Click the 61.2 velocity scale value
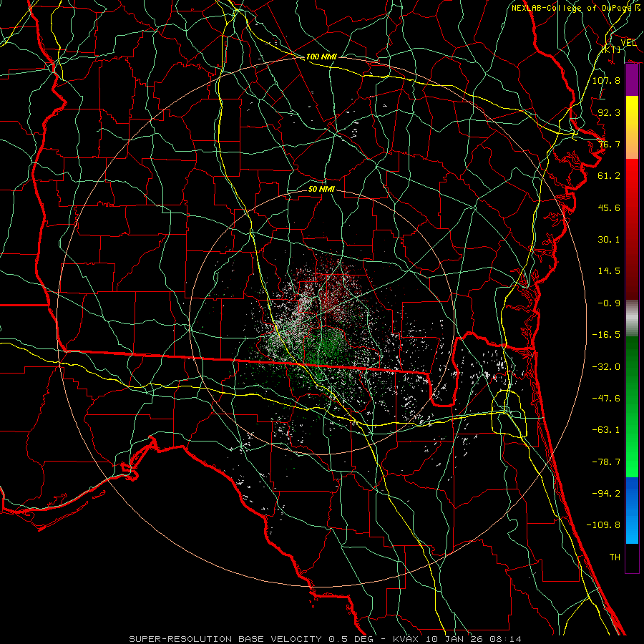This screenshot has height=644, width=644. click(x=609, y=176)
